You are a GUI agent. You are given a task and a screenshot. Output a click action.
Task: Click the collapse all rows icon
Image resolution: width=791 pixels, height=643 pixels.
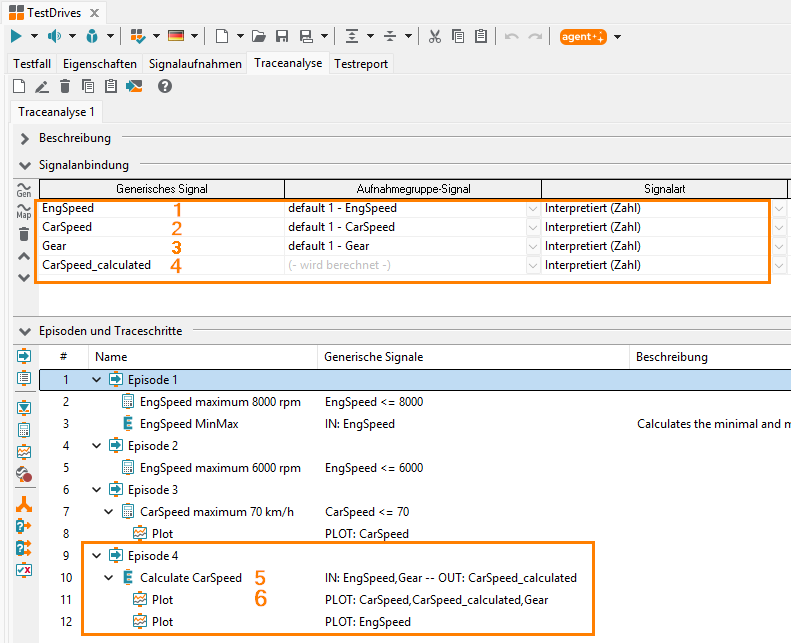(389, 36)
